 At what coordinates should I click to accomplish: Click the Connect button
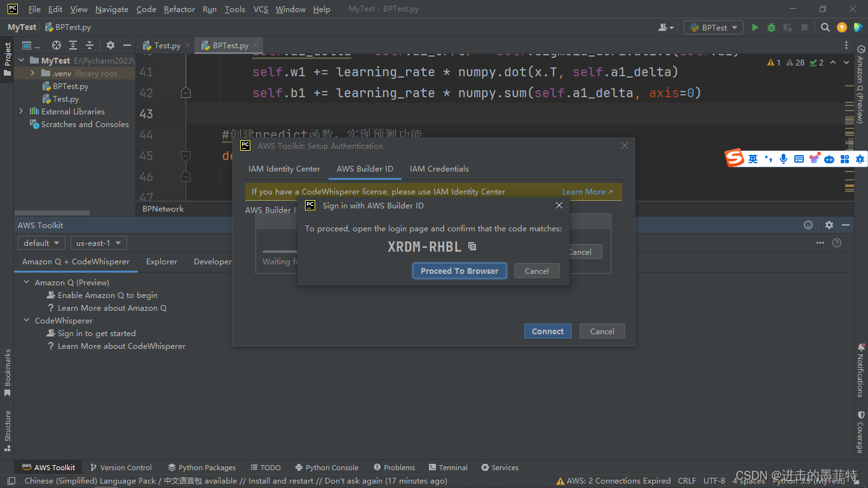548,331
